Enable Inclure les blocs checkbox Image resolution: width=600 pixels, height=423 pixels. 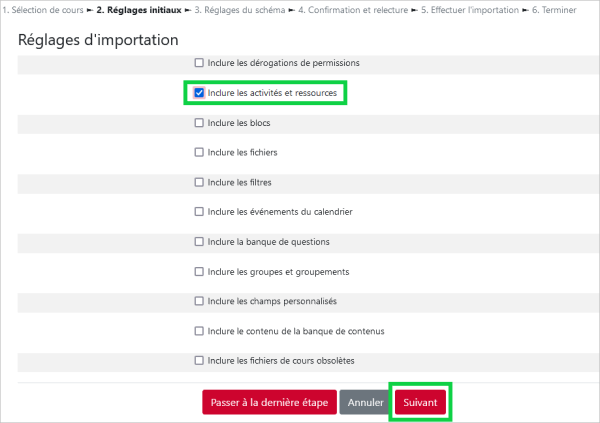199,122
